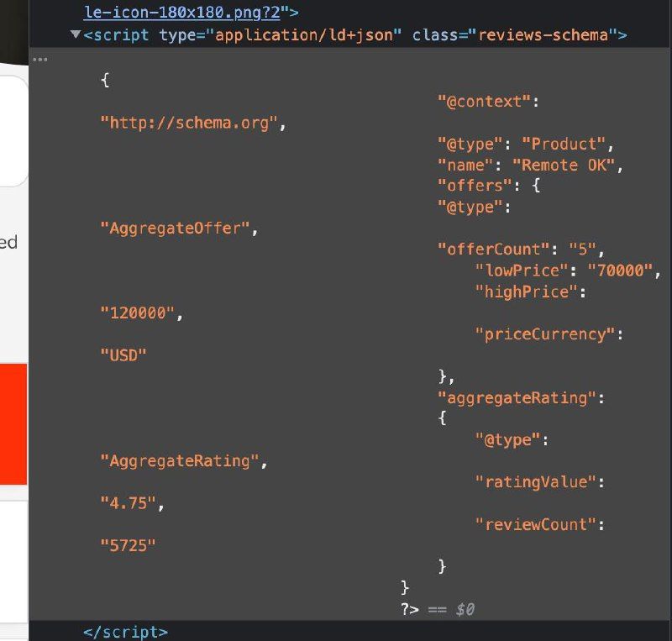Click the "aggregateRating": key
672x641 pixels.
click(x=521, y=398)
